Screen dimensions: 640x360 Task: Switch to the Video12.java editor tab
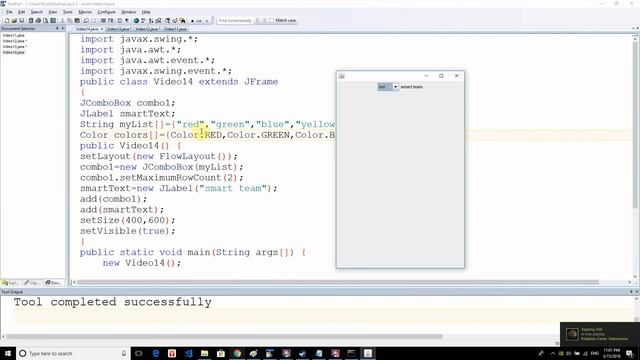point(147,29)
